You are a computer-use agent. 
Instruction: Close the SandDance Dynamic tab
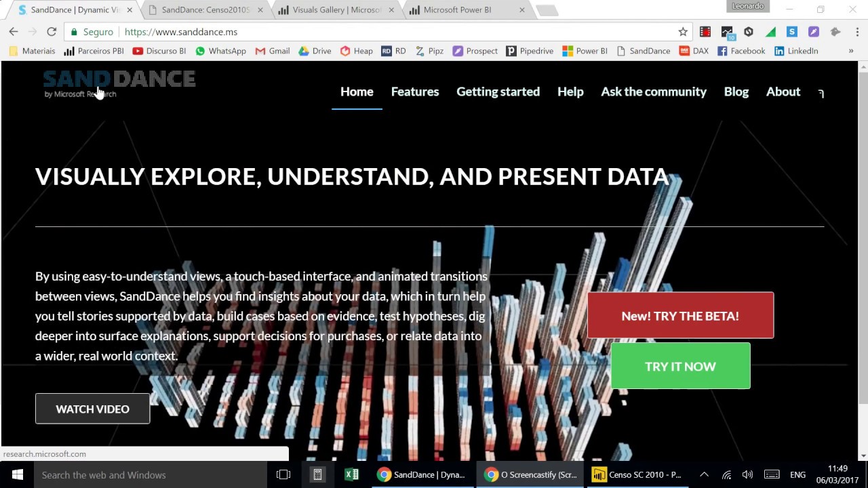coord(130,10)
